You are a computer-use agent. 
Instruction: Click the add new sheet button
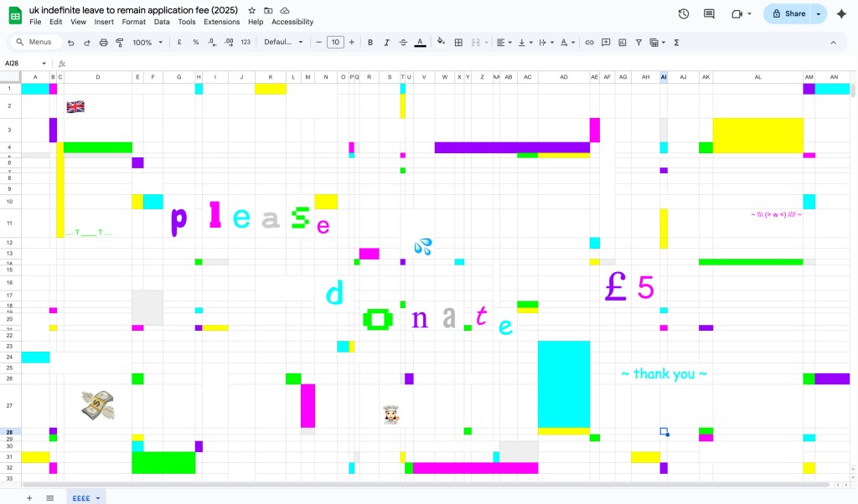29,497
